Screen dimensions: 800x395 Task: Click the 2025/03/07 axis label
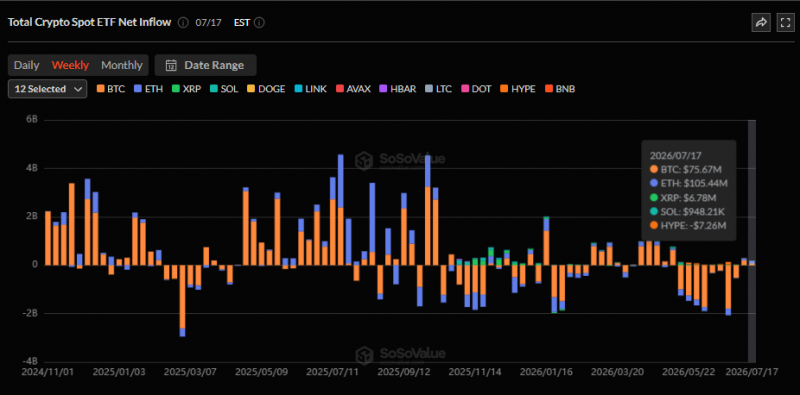(190, 372)
